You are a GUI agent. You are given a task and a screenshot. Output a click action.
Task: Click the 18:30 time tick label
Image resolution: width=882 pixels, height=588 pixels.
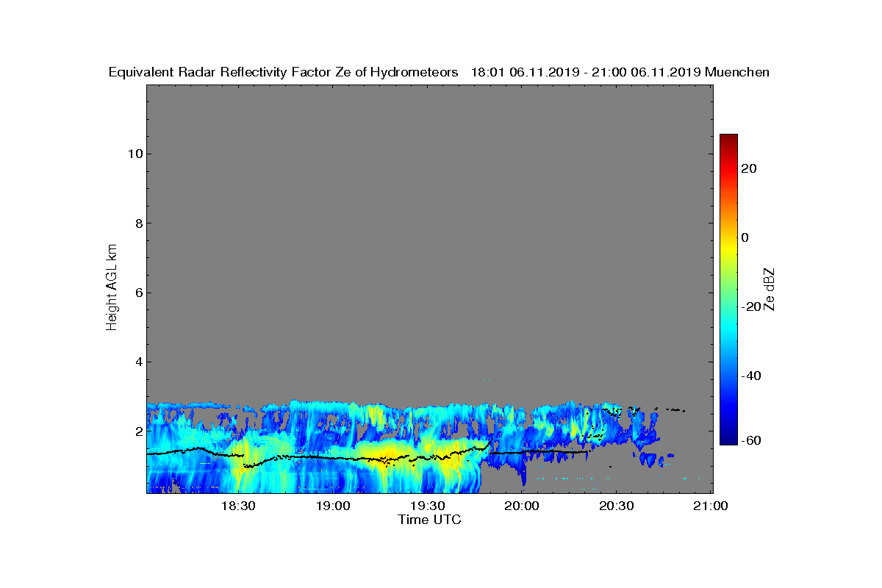(238, 506)
